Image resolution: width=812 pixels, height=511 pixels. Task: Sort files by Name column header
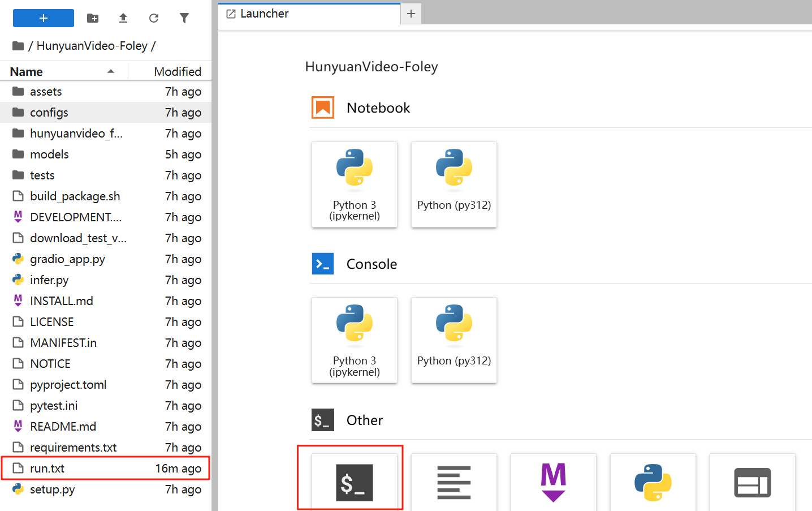(63, 71)
